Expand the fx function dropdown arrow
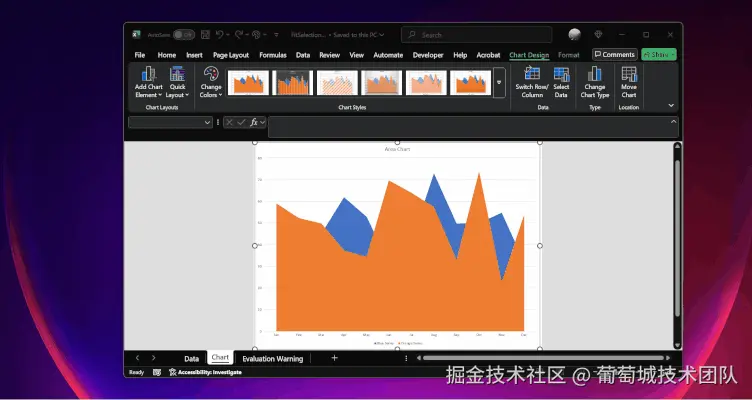Image resolution: width=752 pixels, height=400 pixels. coord(262,122)
